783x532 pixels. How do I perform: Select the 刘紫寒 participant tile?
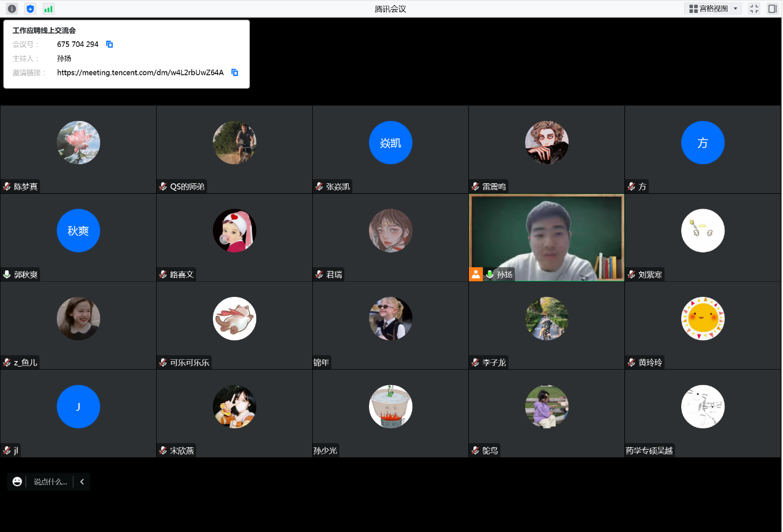click(x=703, y=238)
